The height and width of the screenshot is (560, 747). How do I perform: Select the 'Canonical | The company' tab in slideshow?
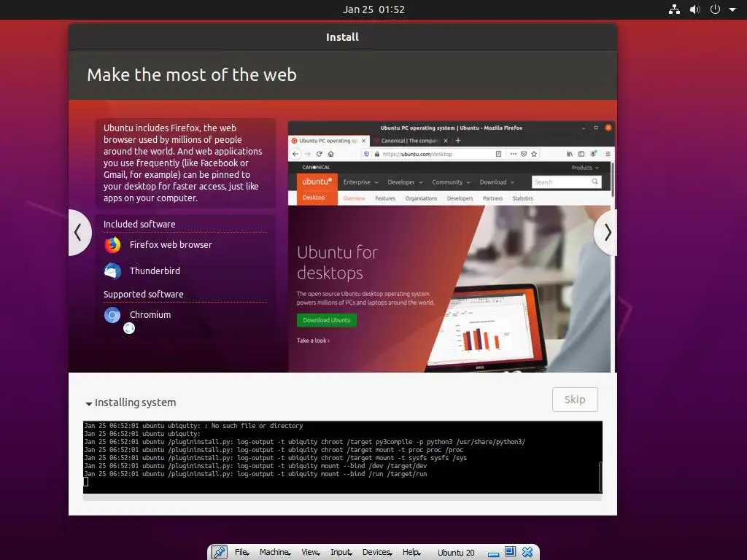411,141
